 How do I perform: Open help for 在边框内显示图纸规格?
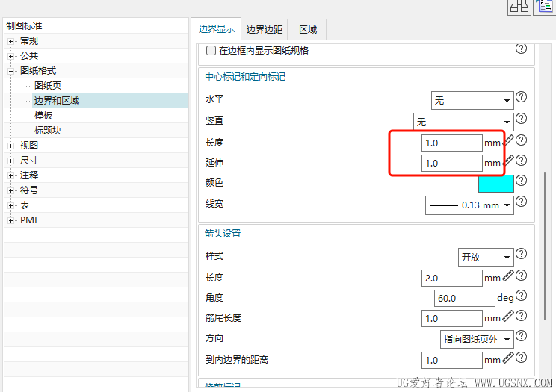521,49
